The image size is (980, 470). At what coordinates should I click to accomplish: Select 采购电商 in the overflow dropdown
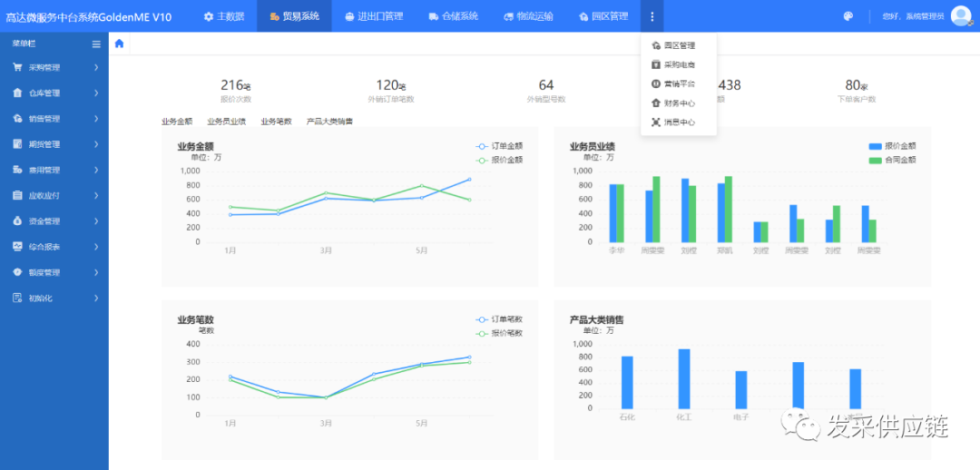click(679, 64)
